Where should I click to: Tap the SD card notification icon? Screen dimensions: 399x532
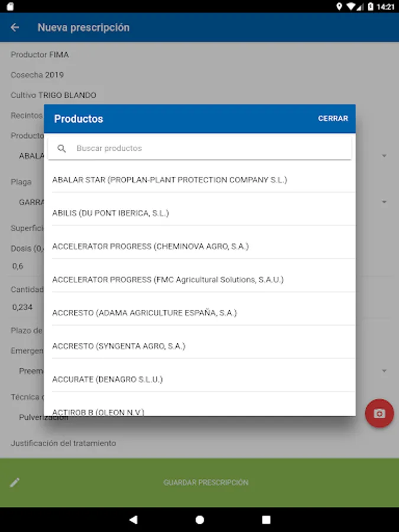tap(10, 7)
